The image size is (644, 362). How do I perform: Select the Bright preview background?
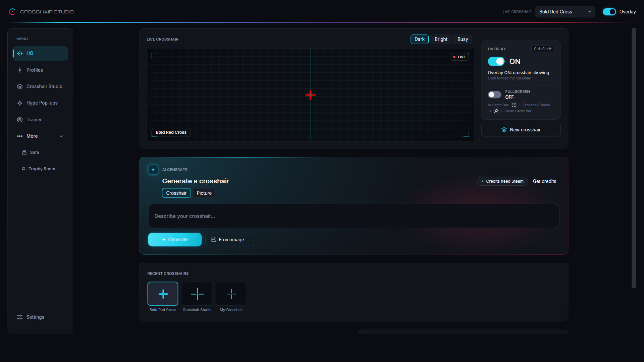[x=441, y=39]
